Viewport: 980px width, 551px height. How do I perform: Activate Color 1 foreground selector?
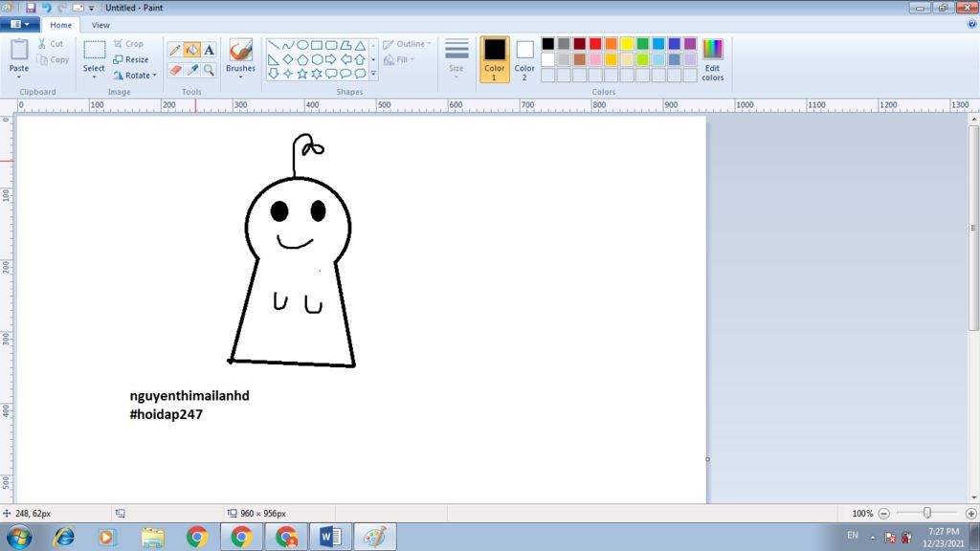(495, 59)
